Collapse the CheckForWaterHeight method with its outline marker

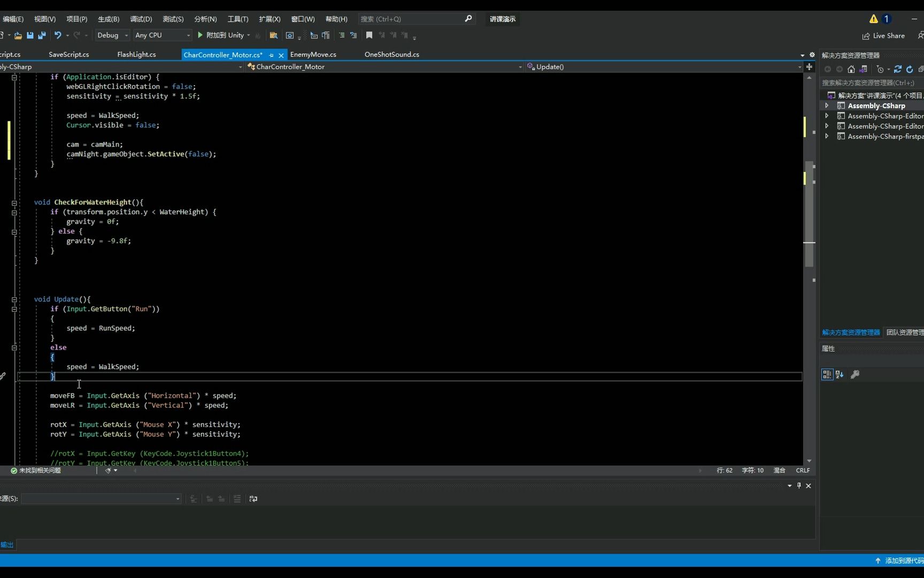(14, 203)
